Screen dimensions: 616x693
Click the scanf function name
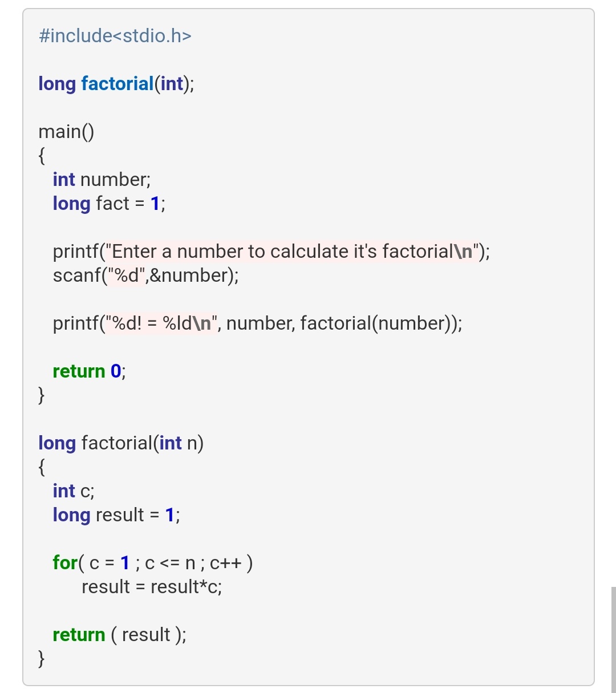pos(77,275)
